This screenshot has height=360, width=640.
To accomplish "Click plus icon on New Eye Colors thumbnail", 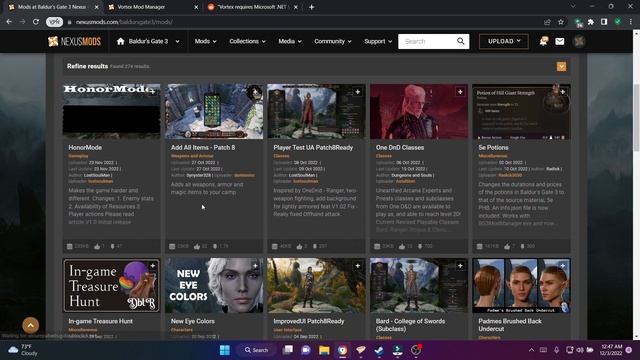I will pyautogui.click(x=255, y=266).
